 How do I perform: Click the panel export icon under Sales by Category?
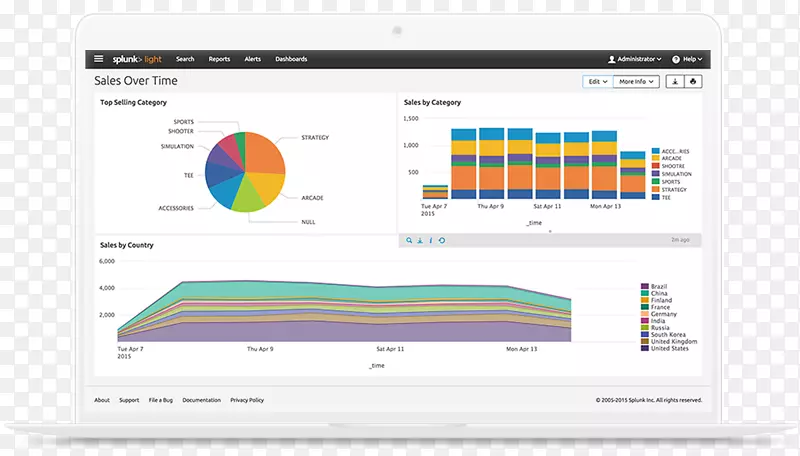click(419, 240)
